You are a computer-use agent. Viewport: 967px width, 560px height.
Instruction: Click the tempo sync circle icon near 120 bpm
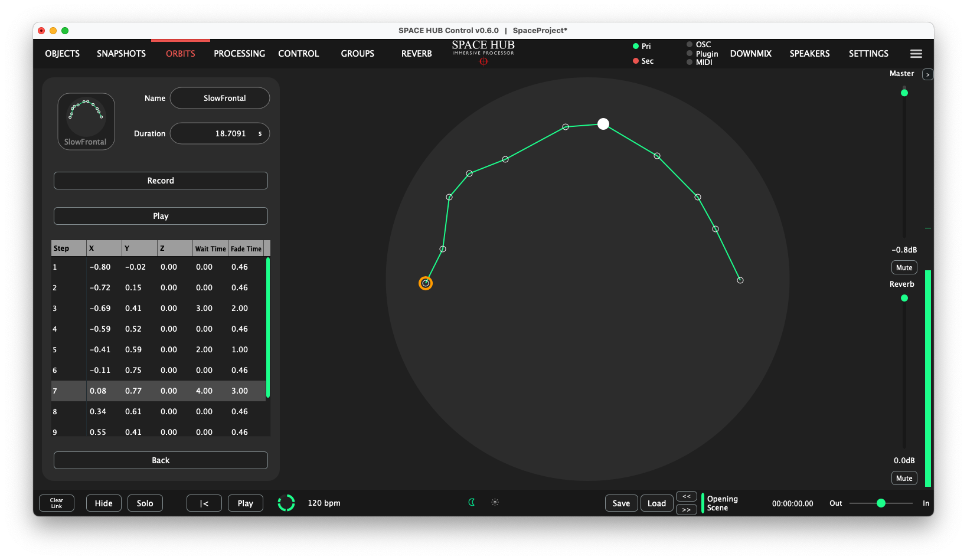coord(286,503)
